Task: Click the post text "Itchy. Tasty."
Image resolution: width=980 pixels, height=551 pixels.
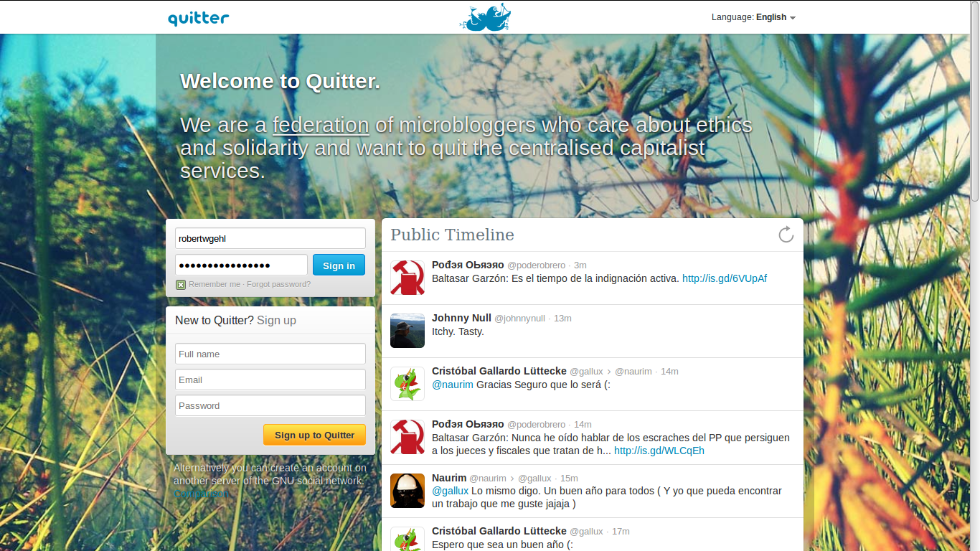Action: pyautogui.click(x=458, y=331)
